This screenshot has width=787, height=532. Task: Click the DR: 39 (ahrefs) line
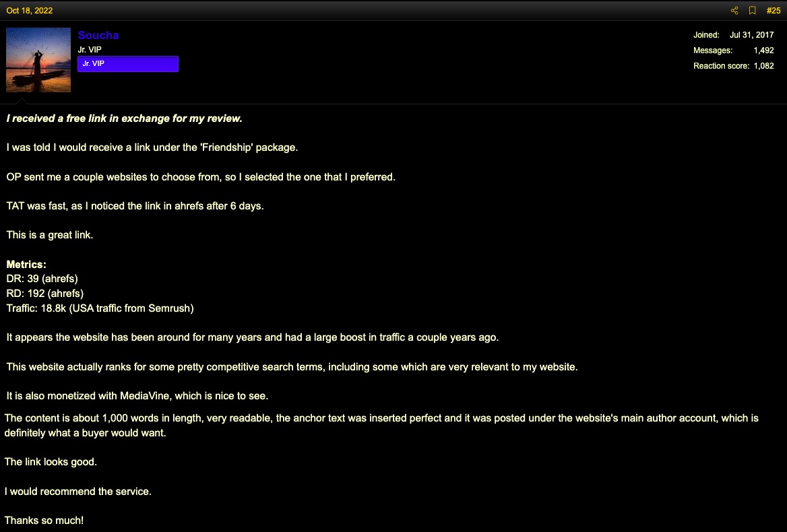[x=42, y=279]
